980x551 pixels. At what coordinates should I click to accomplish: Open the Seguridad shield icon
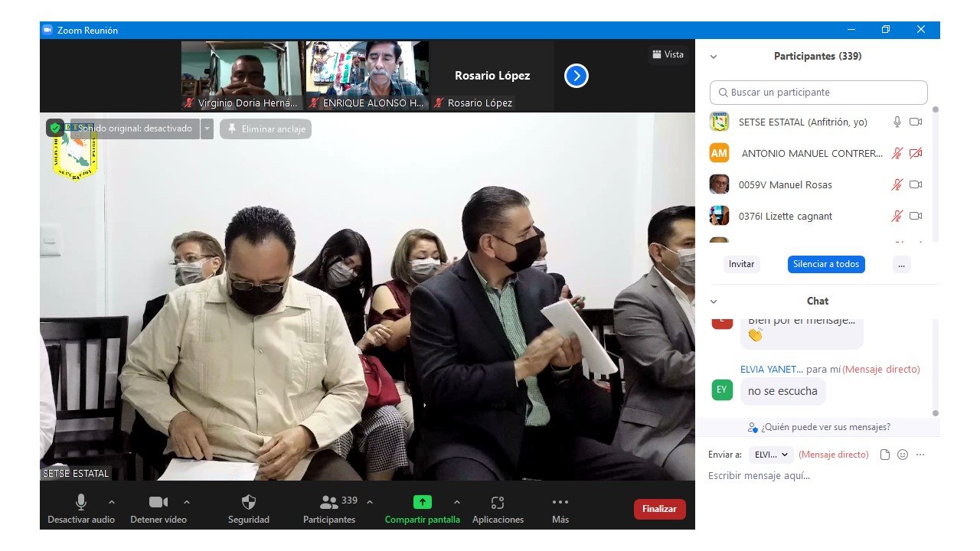tap(248, 503)
